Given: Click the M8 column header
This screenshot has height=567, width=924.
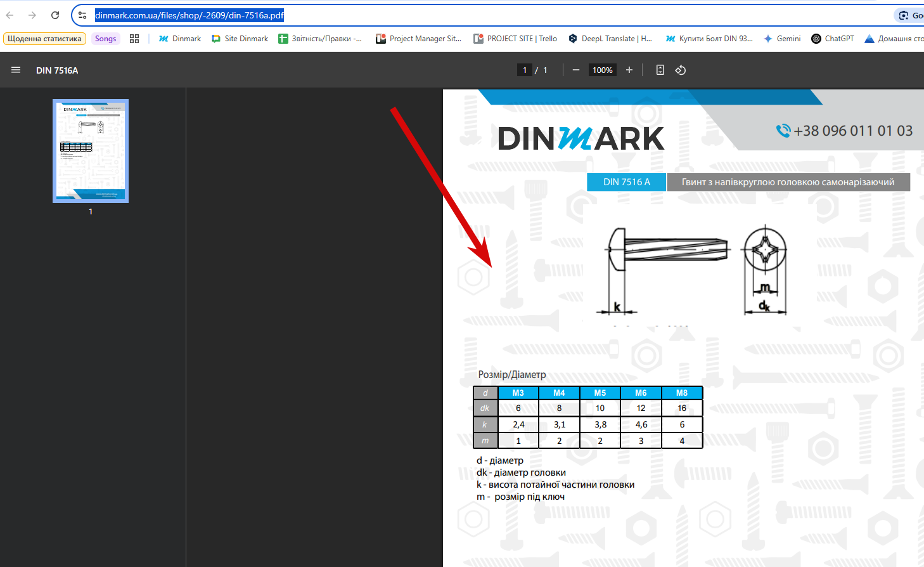Looking at the screenshot, I should [682, 393].
